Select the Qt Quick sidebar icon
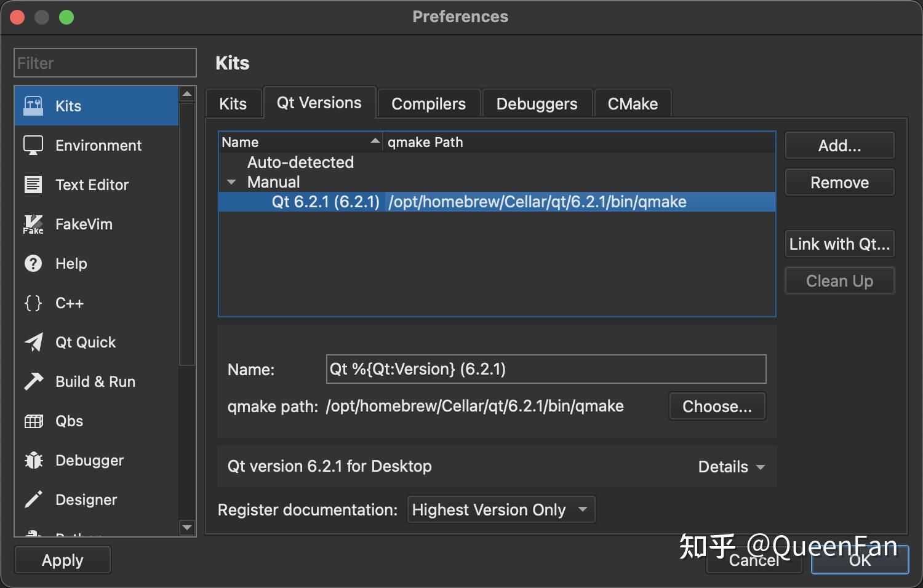The height and width of the screenshot is (588, 923). point(33,342)
